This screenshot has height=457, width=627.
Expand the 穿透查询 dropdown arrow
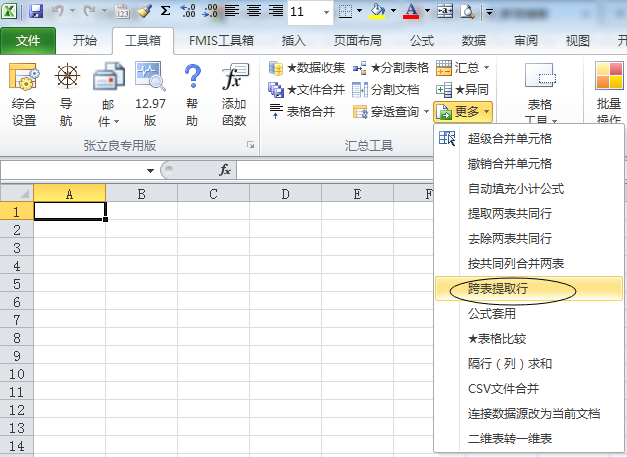tap(426, 111)
